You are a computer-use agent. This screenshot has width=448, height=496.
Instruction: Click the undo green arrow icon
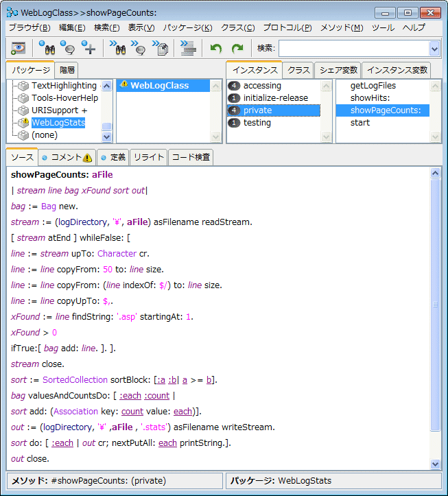click(x=216, y=48)
